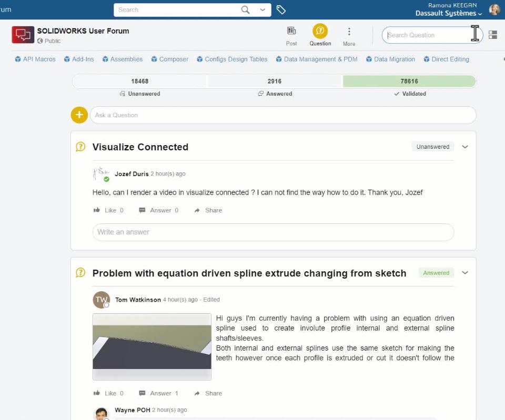Open Tom Watkinson's TW avatar
Image resolution: width=505 pixels, height=420 pixels.
point(101,300)
